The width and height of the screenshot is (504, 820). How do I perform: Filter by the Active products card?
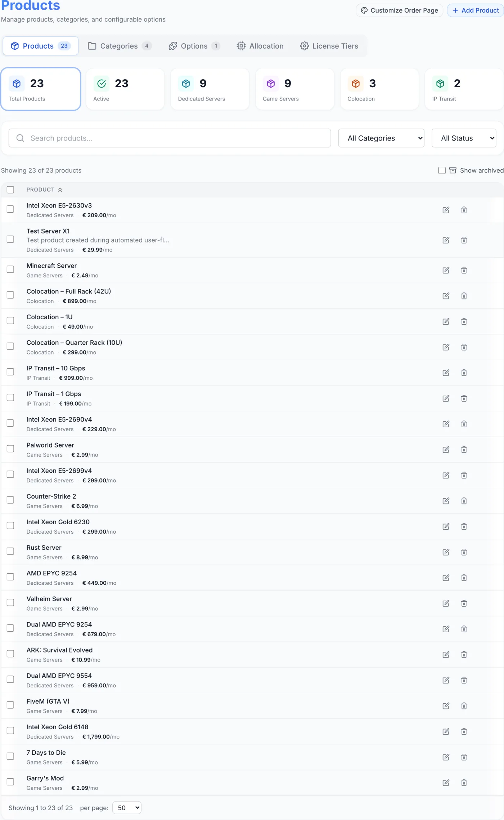coord(125,89)
